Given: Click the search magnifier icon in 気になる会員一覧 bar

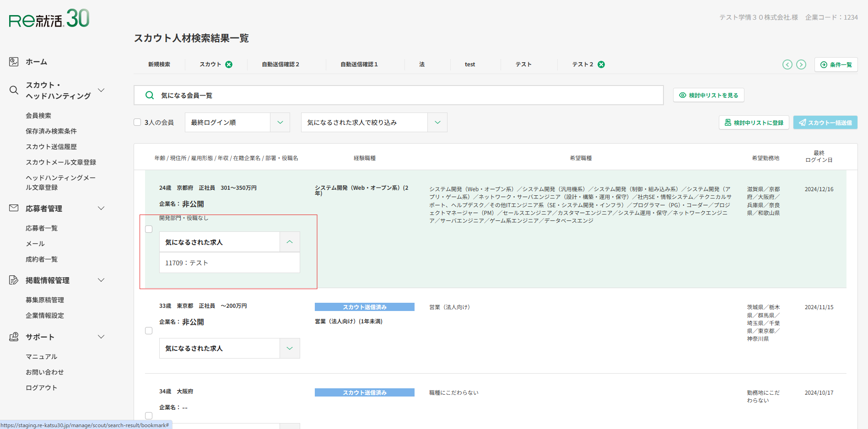Looking at the screenshot, I should 150,95.
